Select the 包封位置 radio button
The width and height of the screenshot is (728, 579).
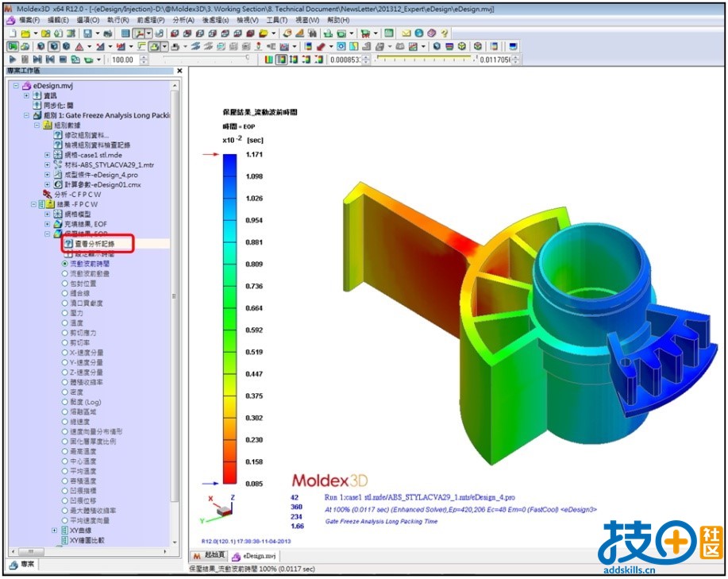tap(65, 284)
